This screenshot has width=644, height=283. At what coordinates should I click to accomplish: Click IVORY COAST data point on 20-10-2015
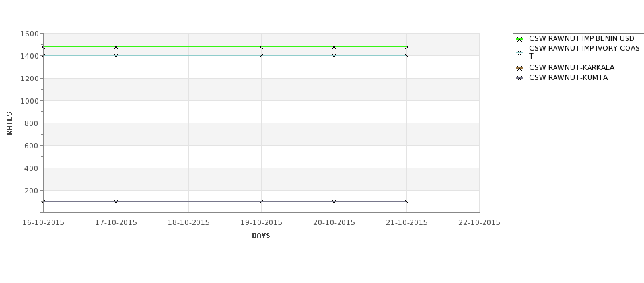334,56
